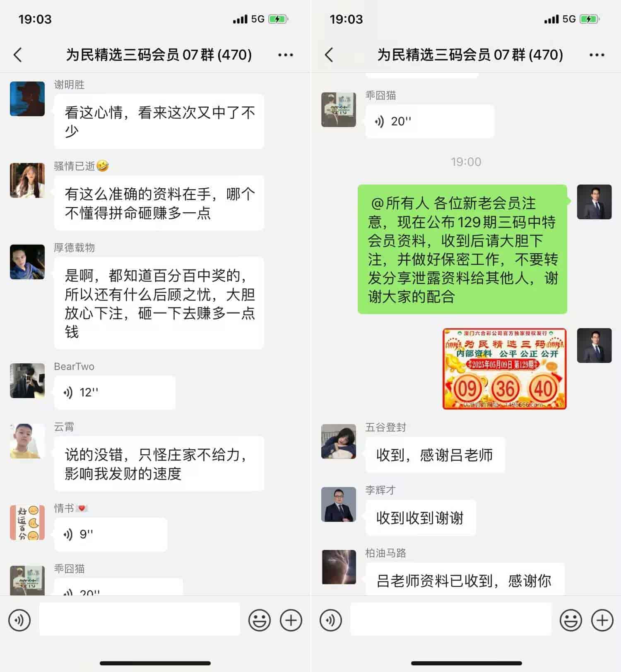Play BearTwo's 12-second voice message
The width and height of the screenshot is (621, 672).
(115, 392)
